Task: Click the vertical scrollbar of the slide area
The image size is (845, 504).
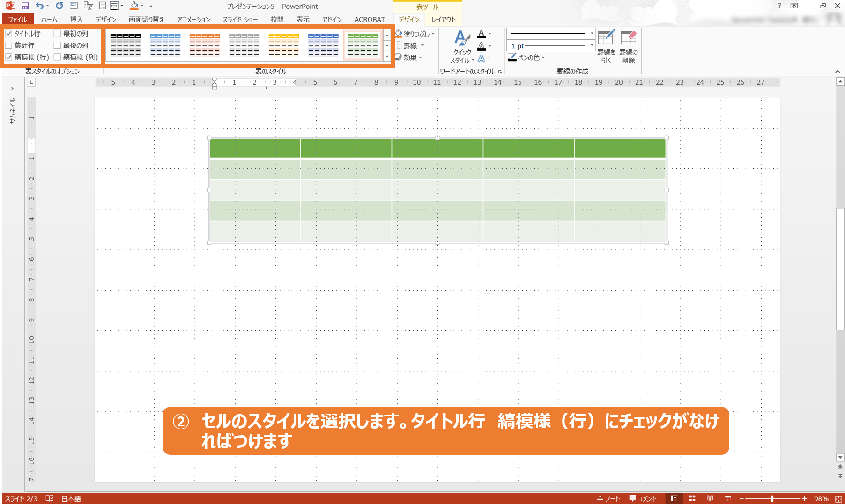Action: coord(840,269)
